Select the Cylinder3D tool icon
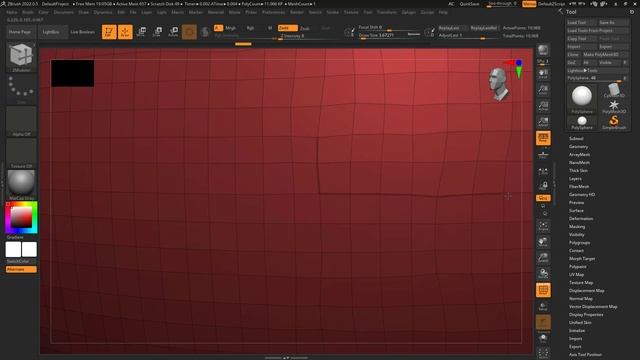This screenshot has width=640, height=360. click(613, 90)
